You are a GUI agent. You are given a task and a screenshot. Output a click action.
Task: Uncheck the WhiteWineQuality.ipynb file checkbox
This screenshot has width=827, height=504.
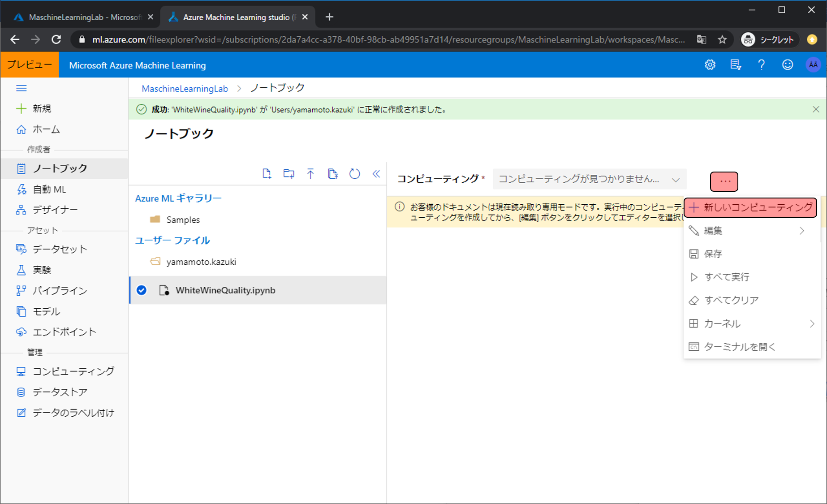tap(142, 290)
